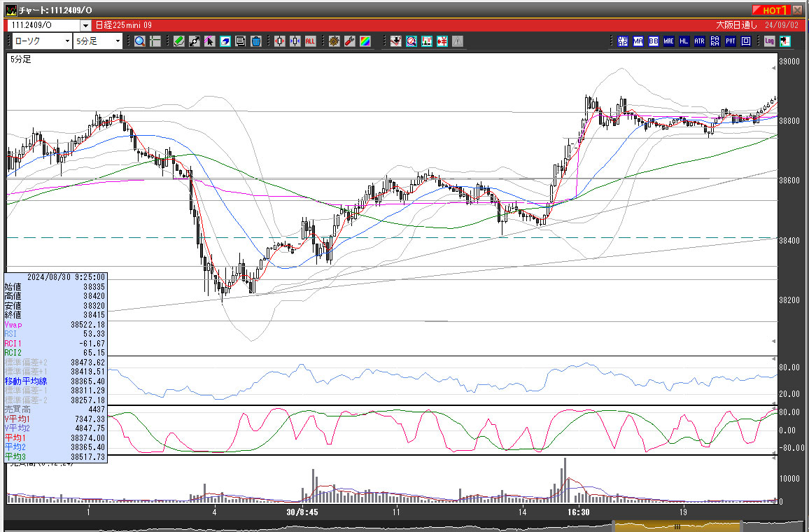The image size is (809, 532).
Task: Click the red wrench tool icon
Action: coord(350,41)
